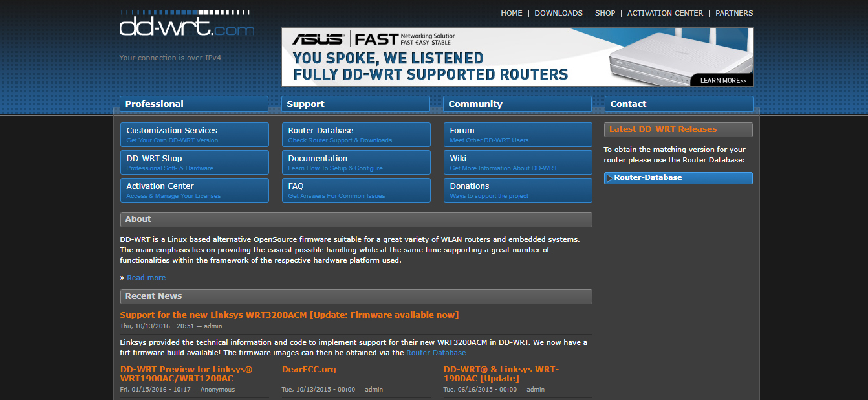This screenshot has height=400, width=868.
Task: Open the DD-WRT Shop button
Action: [195, 162]
